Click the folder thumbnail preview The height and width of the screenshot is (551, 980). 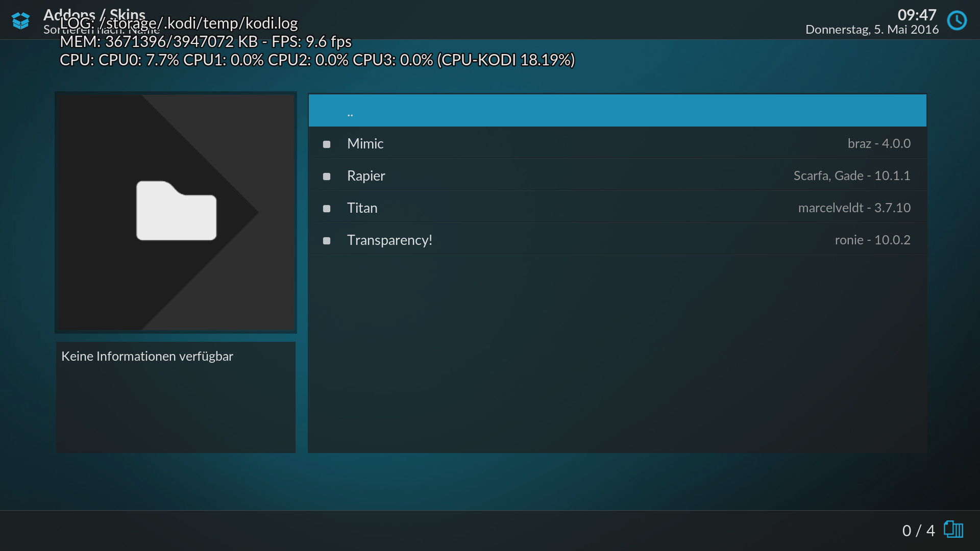click(176, 212)
